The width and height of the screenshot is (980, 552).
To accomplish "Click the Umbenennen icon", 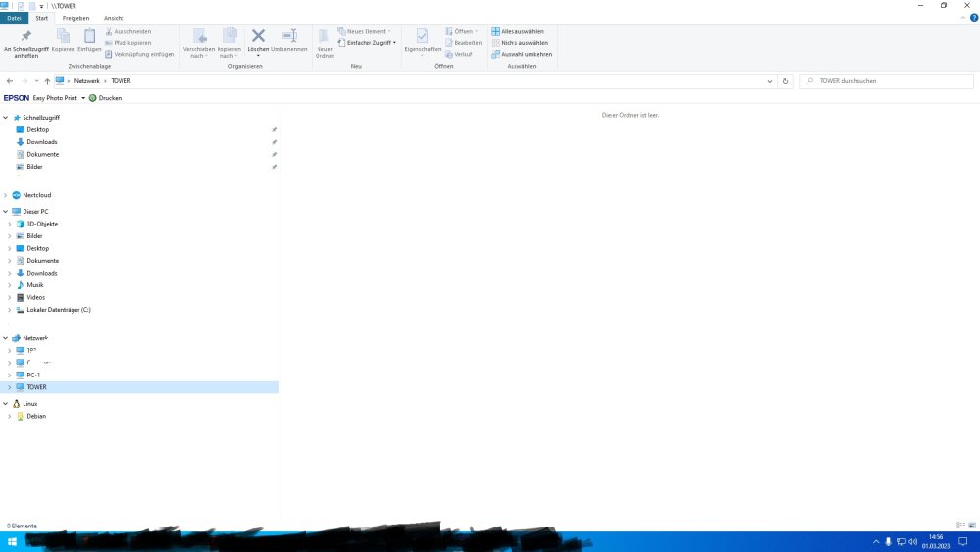I will pos(289,36).
